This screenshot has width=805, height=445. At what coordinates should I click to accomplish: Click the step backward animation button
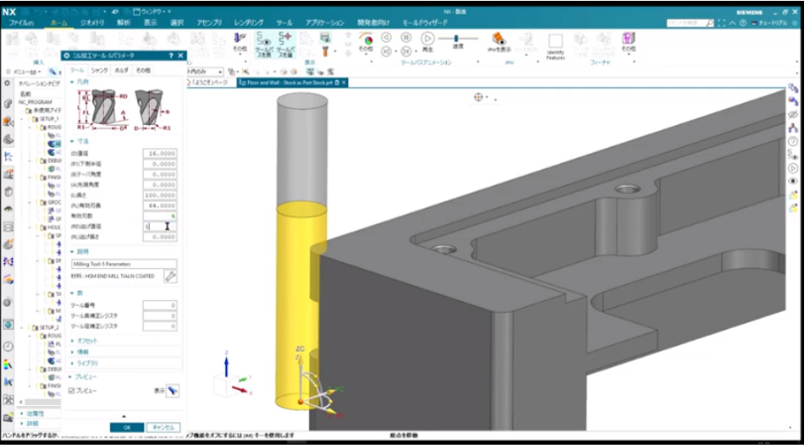click(386, 37)
